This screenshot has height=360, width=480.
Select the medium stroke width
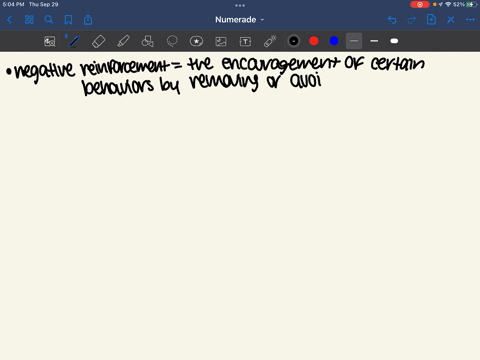pyautogui.click(x=374, y=41)
